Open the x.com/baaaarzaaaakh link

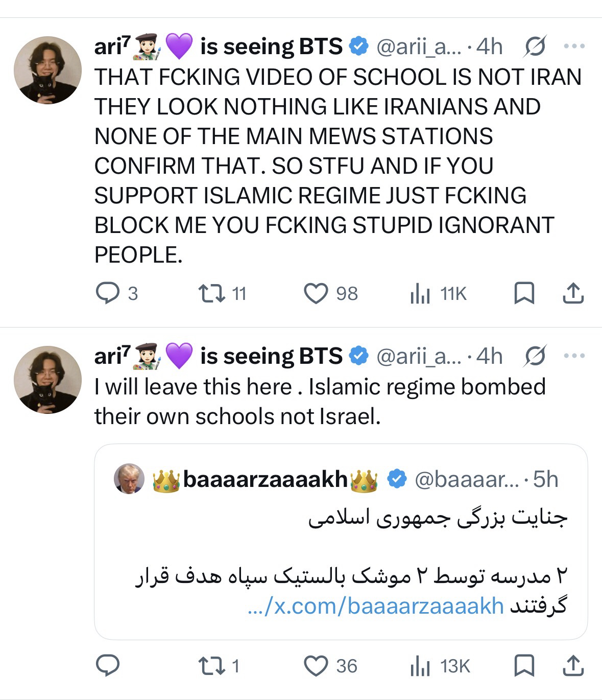point(375,606)
